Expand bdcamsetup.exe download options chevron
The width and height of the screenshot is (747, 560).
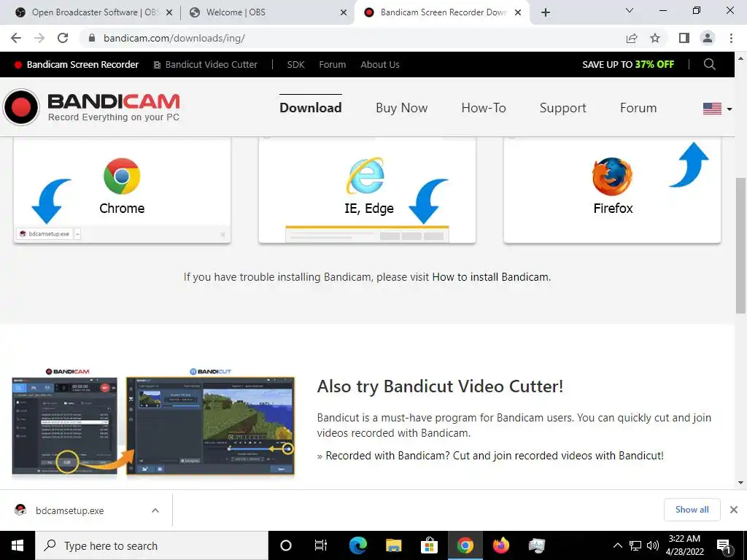pos(155,510)
